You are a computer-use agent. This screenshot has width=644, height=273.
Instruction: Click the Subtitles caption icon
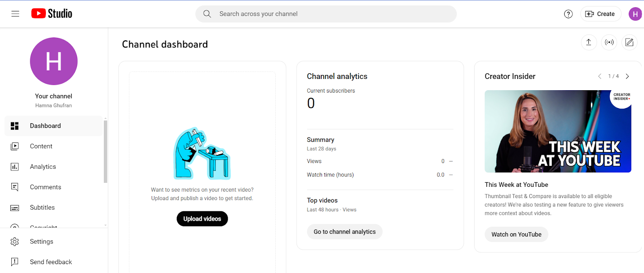[x=15, y=208]
